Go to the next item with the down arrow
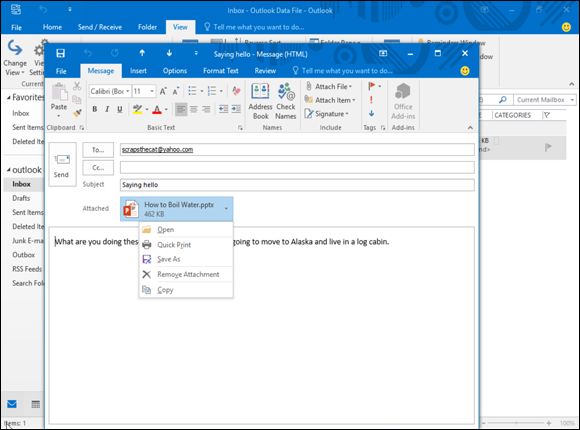Image resolution: width=580 pixels, height=430 pixels. (169, 53)
